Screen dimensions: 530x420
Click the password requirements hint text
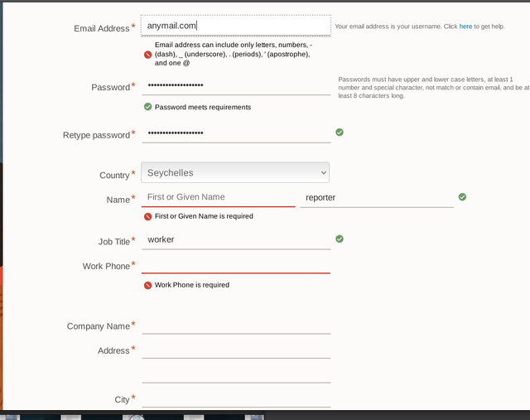[x=434, y=88]
